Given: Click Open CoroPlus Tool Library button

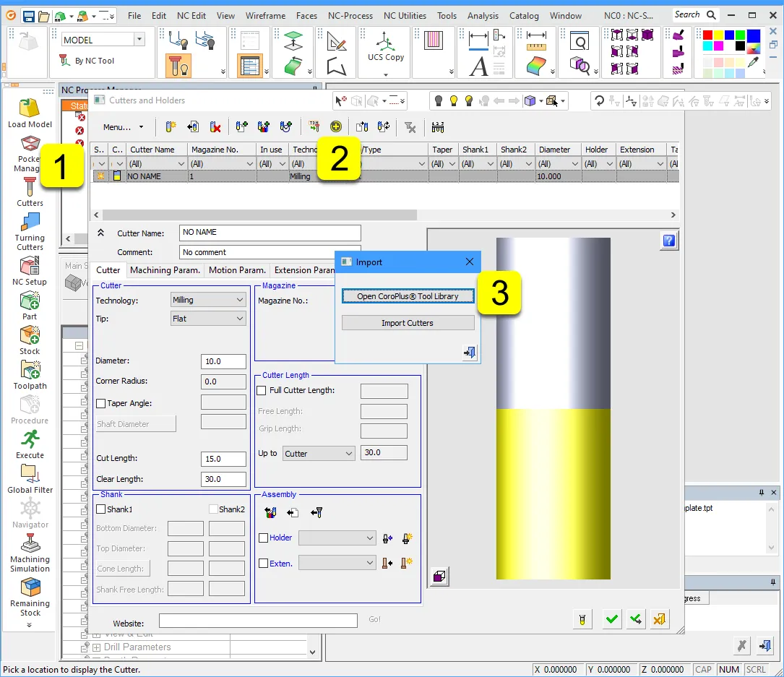Looking at the screenshot, I should 408,296.
